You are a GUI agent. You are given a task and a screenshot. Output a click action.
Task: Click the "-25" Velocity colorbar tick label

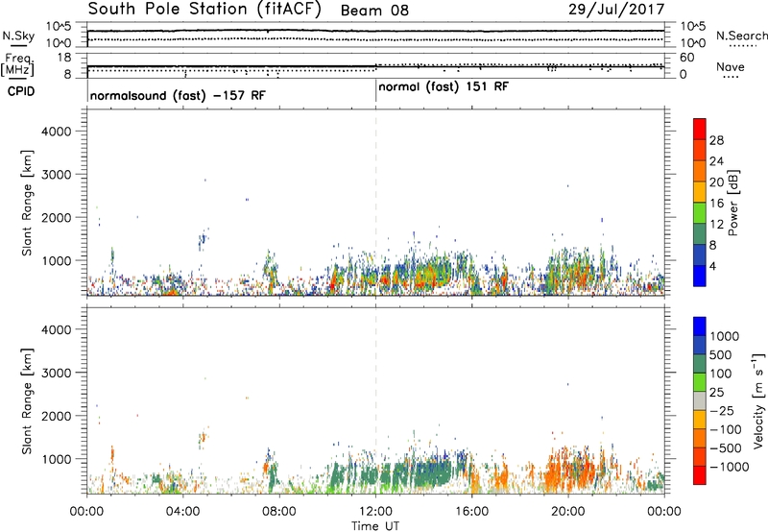coord(722,410)
